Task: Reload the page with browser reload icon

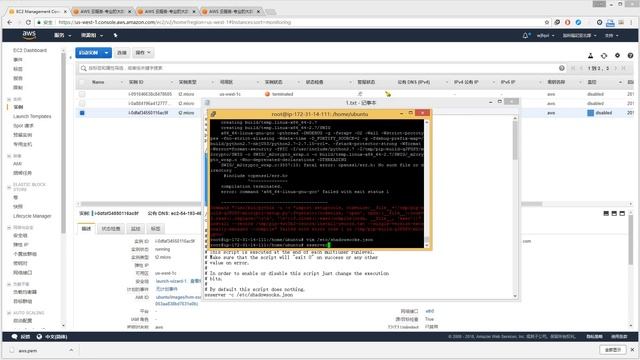Action: (x=28, y=22)
